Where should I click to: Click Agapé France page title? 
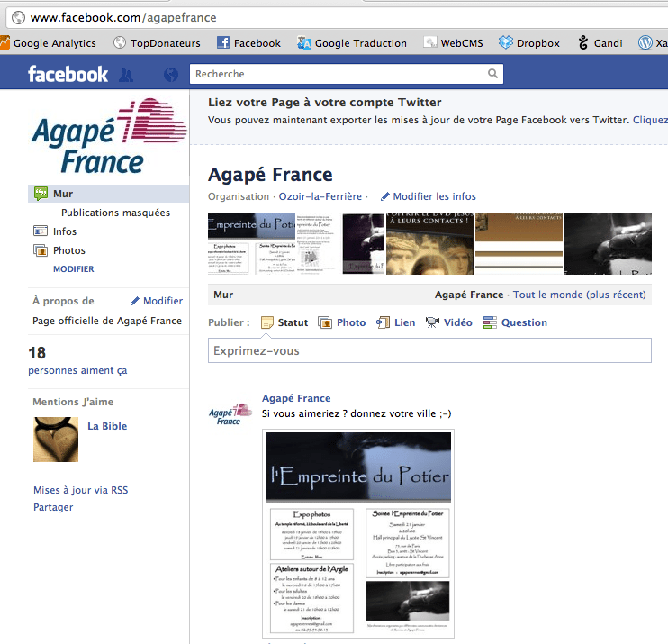(270, 175)
